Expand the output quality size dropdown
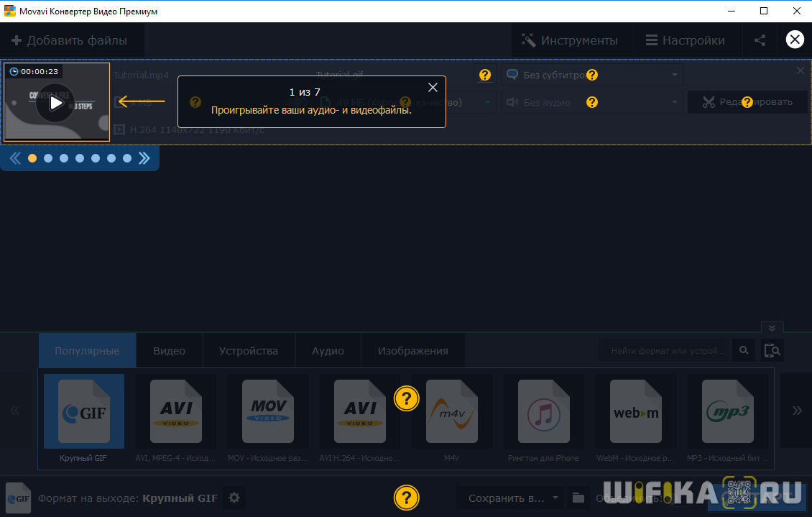 487,103
